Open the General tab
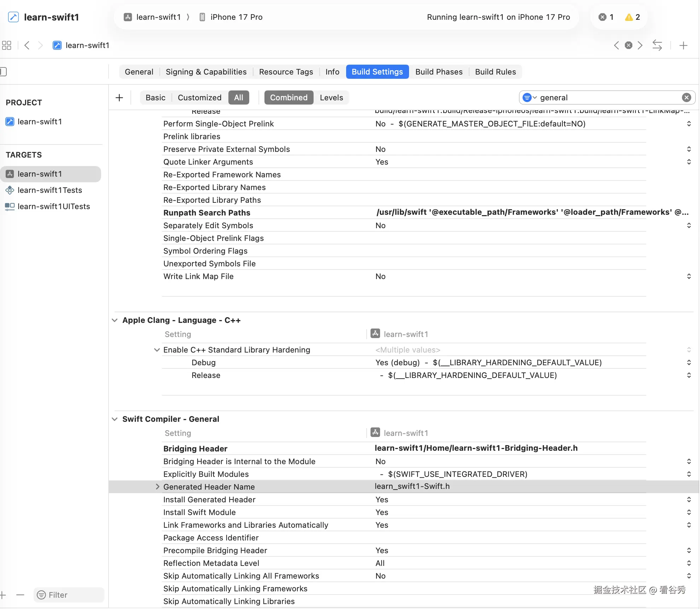This screenshot has height=609, width=700. click(x=139, y=72)
